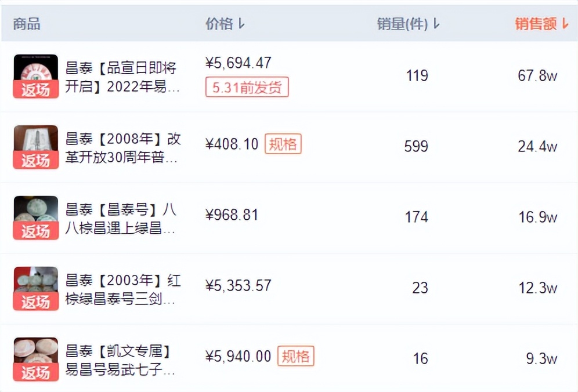The height and width of the screenshot is (392, 578).
Task: Click the 67.8w sales amount cell
Action: coord(537,76)
